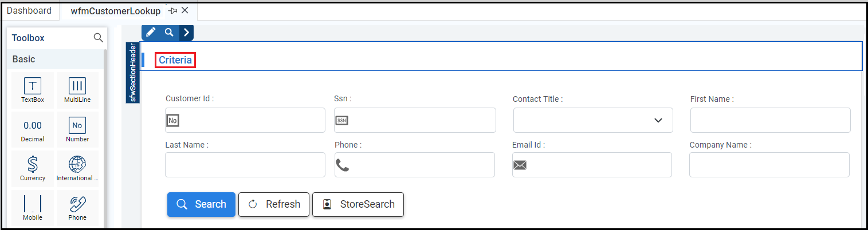Viewport: 868px width, 230px height.
Task: Click the pencil edit icon
Action: pos(151,33)
